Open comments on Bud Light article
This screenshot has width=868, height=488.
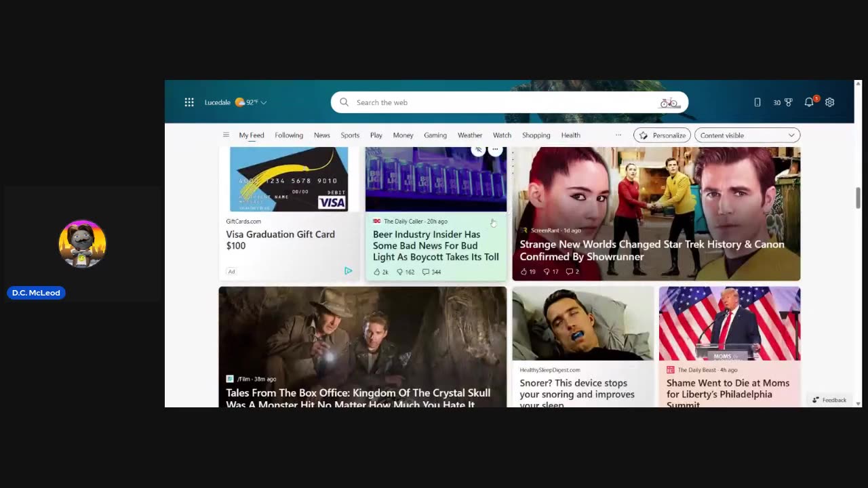point(426,272)
